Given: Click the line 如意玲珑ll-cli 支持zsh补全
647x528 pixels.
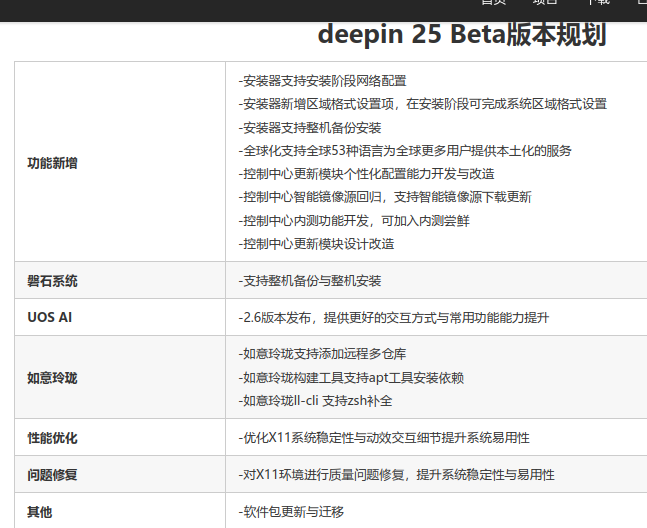Looking at the screenshot, I should click(315, 401).
